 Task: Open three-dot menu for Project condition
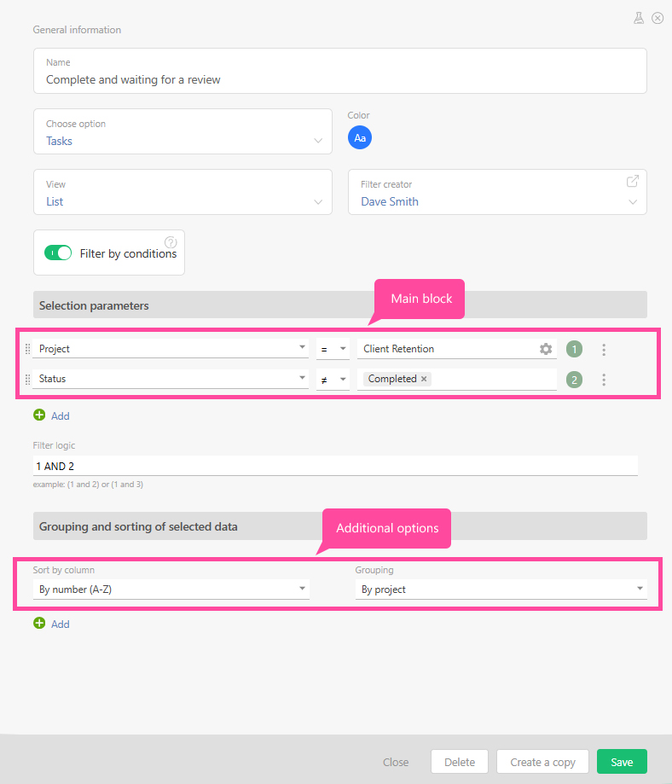coord(604,350)
